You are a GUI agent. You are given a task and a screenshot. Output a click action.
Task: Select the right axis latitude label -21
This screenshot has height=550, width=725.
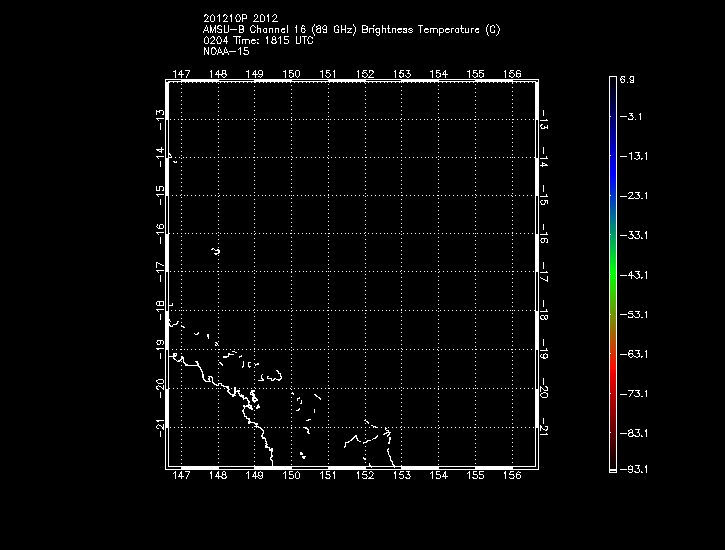tap(544, 427)
